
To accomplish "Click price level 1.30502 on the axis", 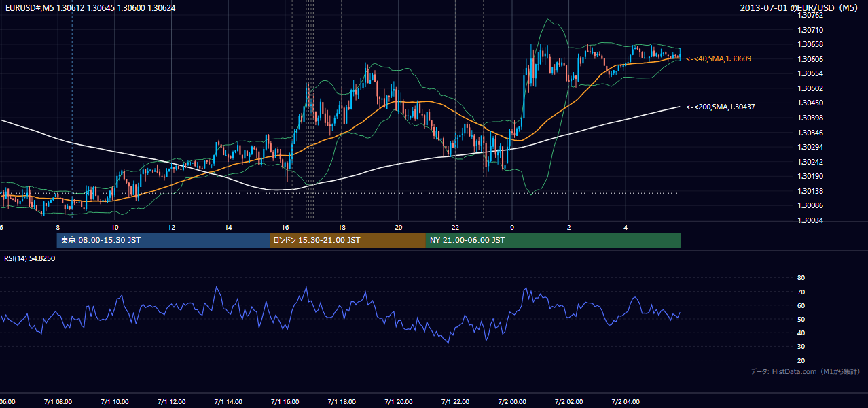I will [810, 88].
